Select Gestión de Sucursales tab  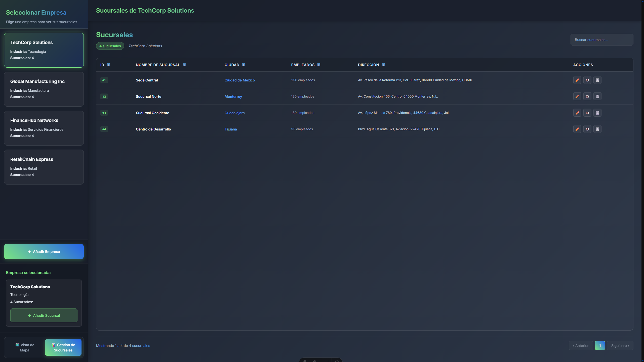[63, 347]
